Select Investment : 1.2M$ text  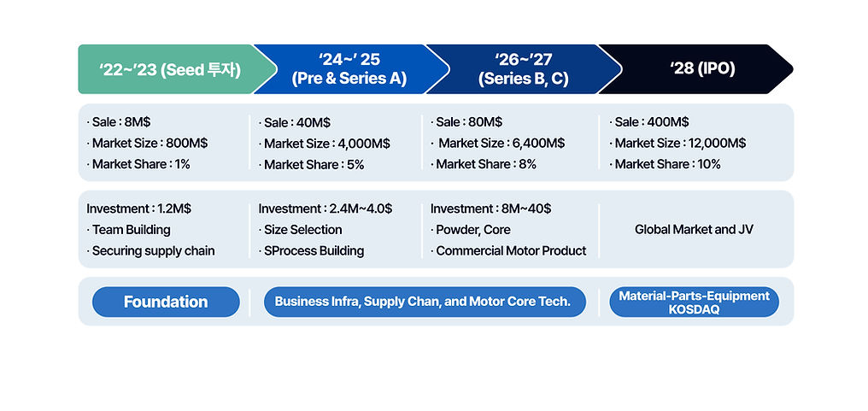[138, 208]
